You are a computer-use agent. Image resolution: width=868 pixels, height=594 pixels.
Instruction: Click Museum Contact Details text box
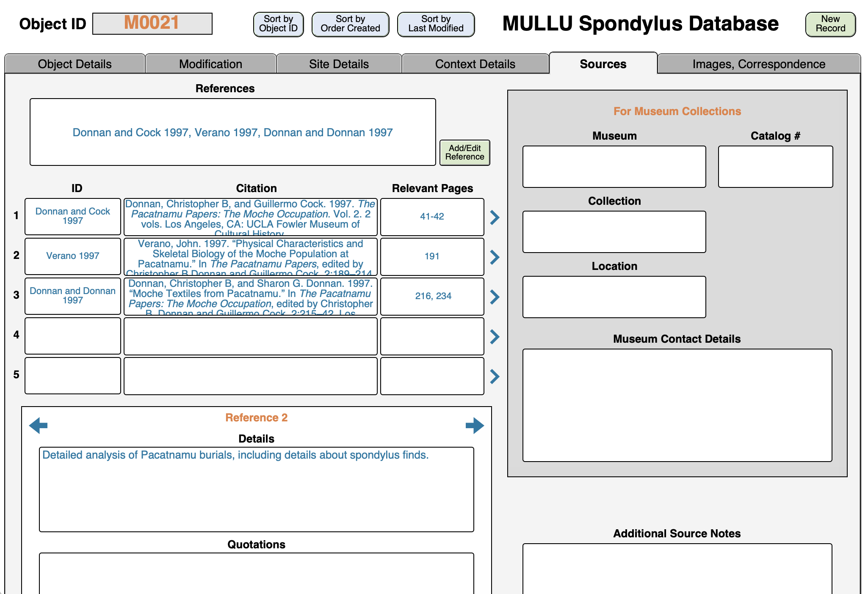[x=677, y=405]
